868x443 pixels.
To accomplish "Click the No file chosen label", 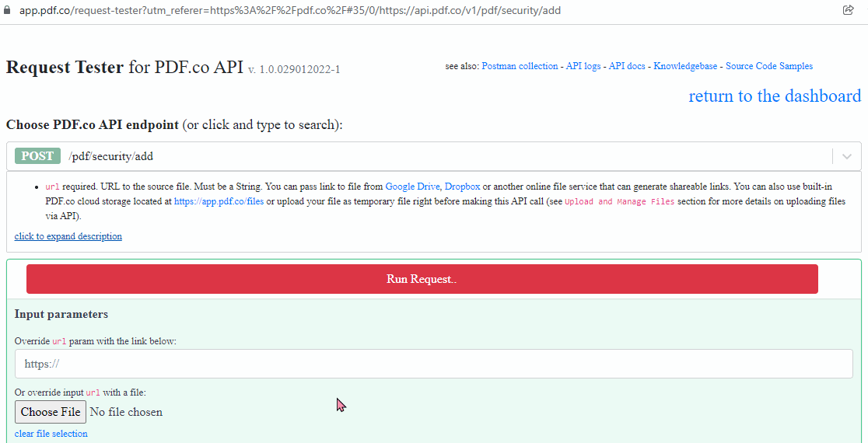I will (126, 412).
